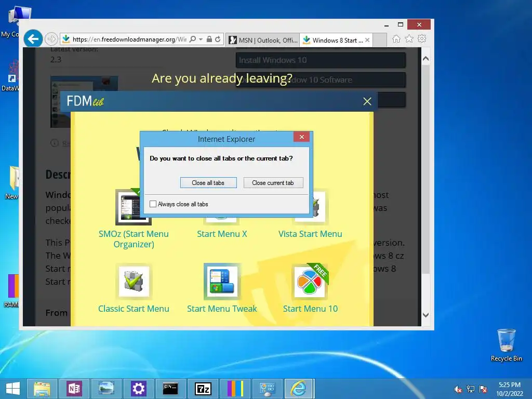Refresh the page with the reload icon

pyautogui.click(x=218, y=39)
